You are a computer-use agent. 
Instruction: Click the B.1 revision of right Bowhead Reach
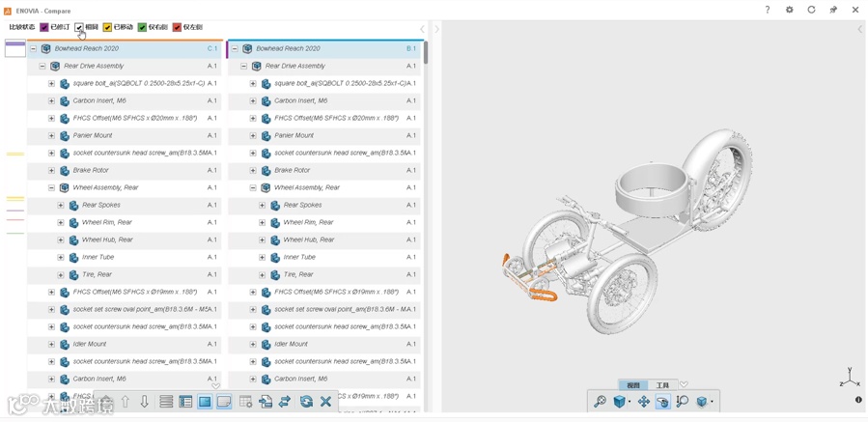(410, 48)
